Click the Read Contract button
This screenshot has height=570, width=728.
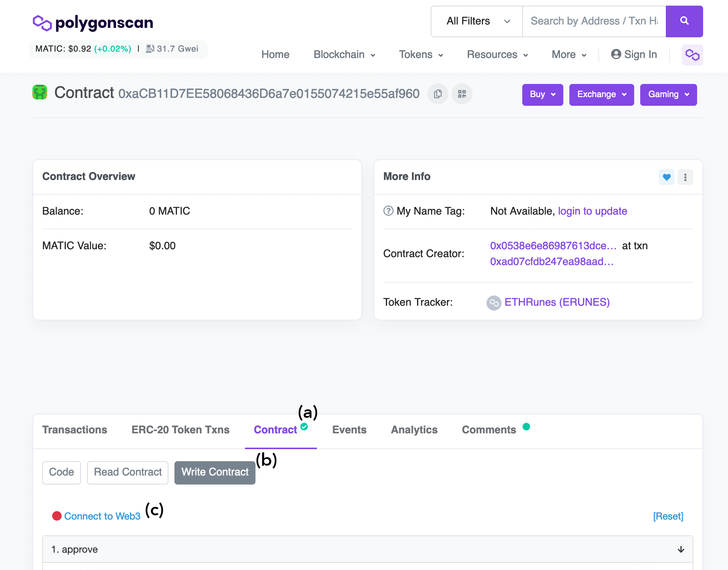tap(128, 472)
